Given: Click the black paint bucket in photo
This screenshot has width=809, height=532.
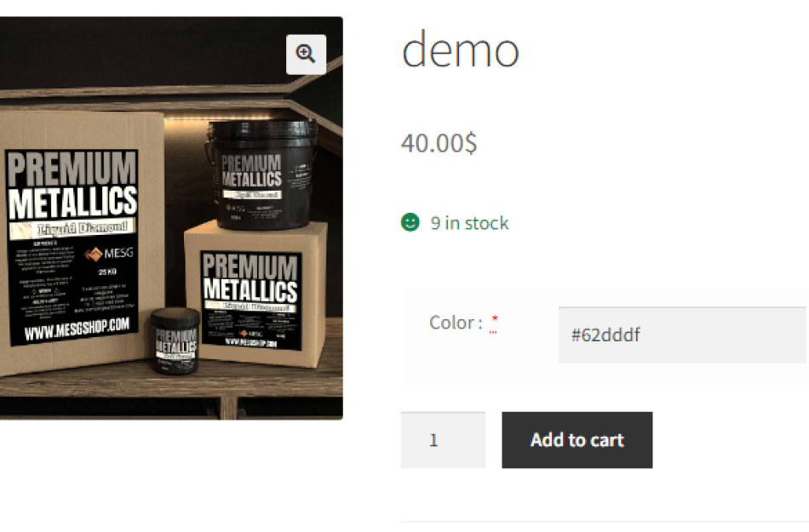Looking at the screenshot, I should pos(261,175).
